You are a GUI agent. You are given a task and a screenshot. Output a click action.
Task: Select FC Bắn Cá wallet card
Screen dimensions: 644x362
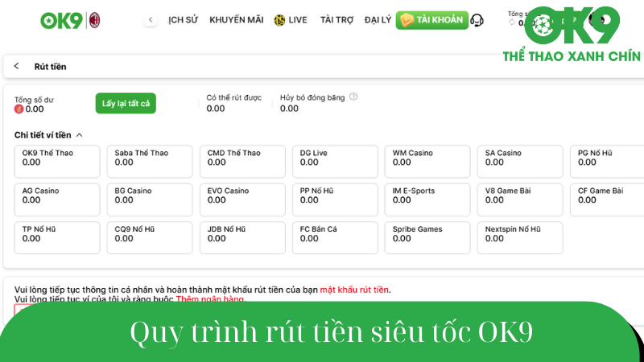click(x=335, y=237)
